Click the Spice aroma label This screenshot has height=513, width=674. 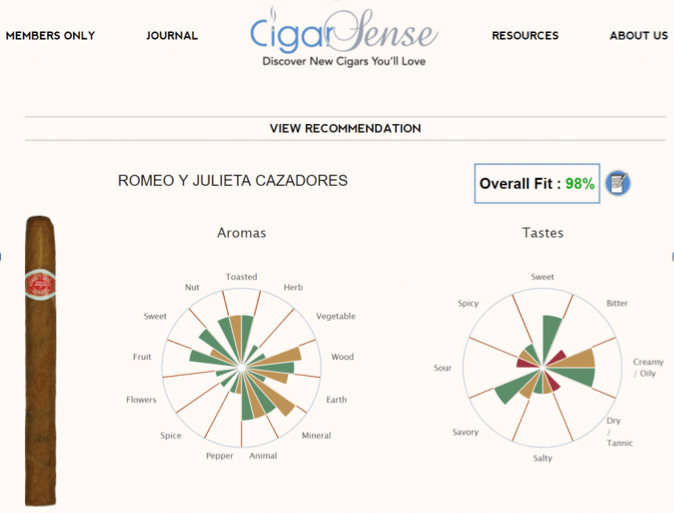(171, 436)
